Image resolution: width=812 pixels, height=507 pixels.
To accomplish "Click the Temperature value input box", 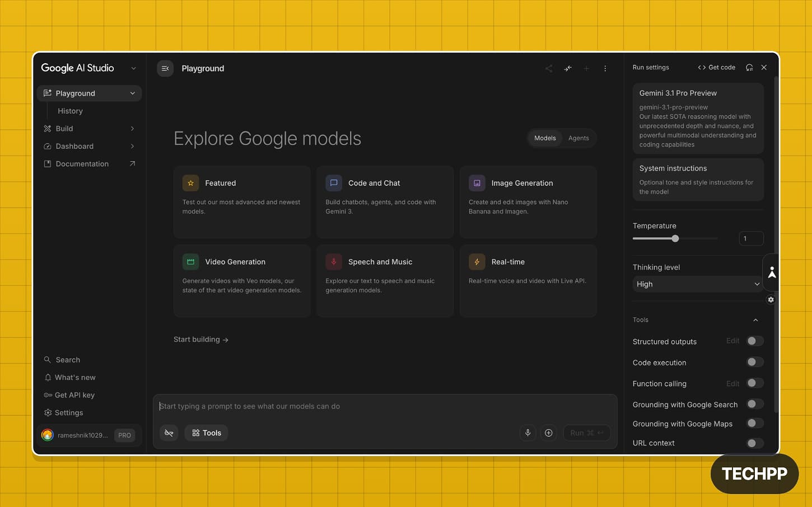I will (751, 238).
